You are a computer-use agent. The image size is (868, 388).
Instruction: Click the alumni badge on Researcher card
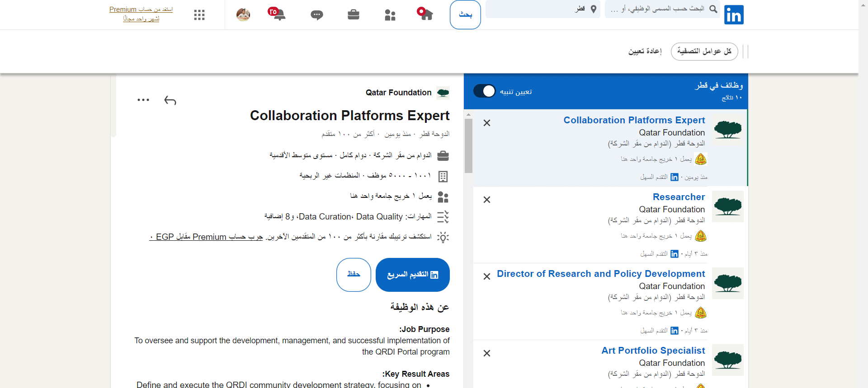point(700,236)
